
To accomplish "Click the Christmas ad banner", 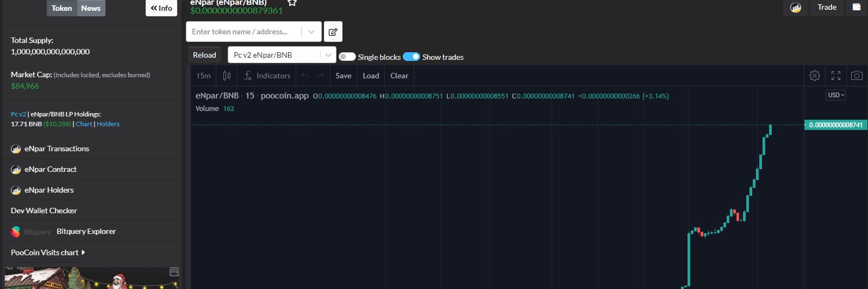I will [92, 278].
